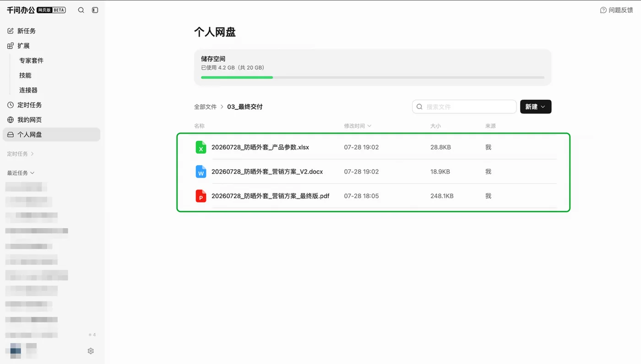641x364 pixels.
Task: Collapse the 最近任务 list
Action: click(x=21, y=173)
